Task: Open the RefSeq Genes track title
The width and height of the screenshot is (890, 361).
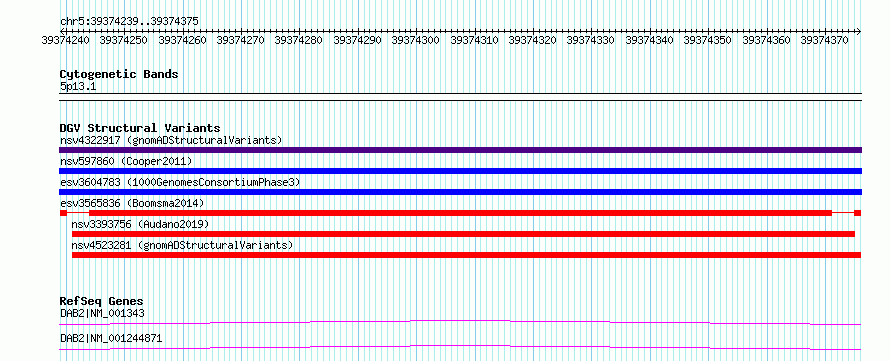Action: (102, 301)
